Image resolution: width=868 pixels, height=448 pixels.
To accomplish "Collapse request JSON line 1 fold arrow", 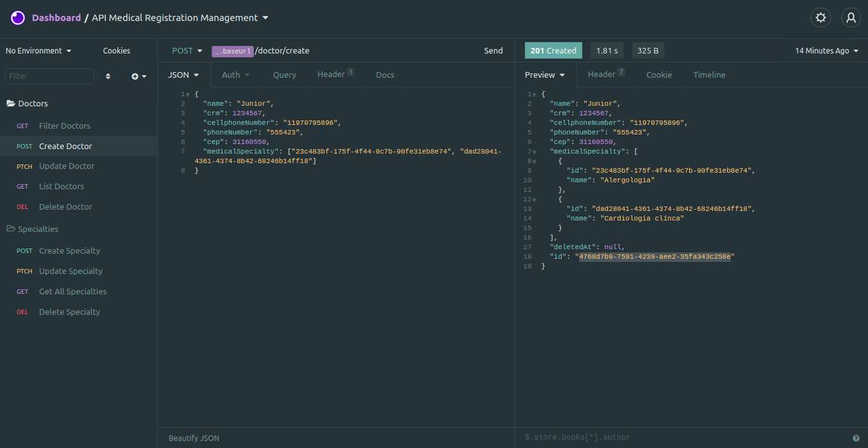I will tap(188, 94).
